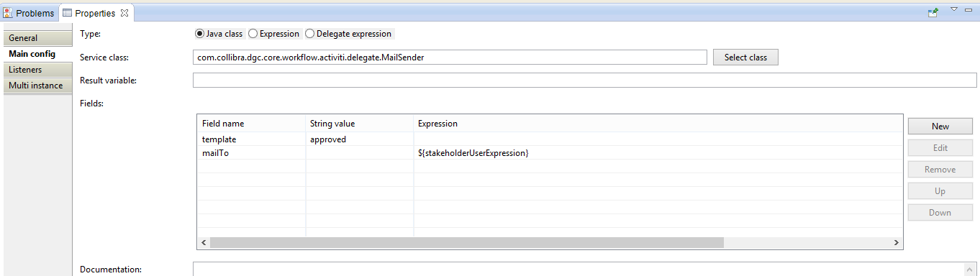Add a New field
This screenshot has height=276, width=980.
(940, 126)
